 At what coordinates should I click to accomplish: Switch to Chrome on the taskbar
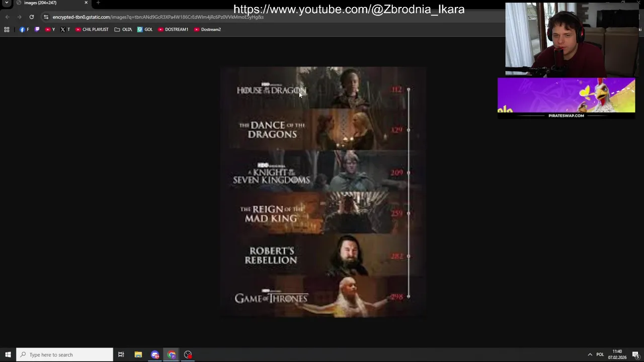[x=172, y=354]
